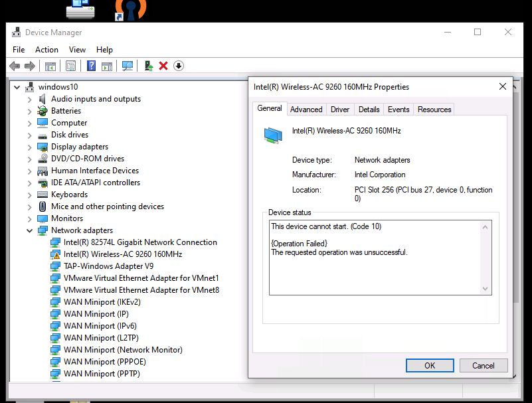The height and width of the screenshot is (403, 532).
Task: Select the General tab
Action: click(270, 109)
